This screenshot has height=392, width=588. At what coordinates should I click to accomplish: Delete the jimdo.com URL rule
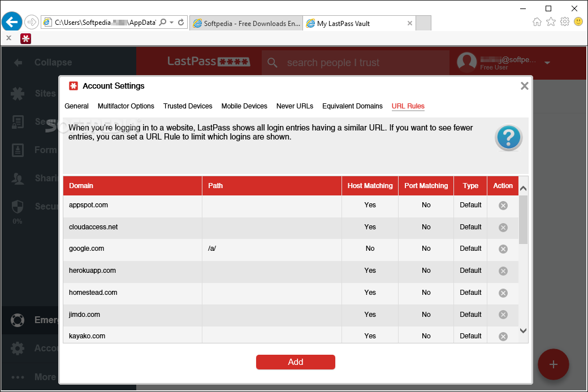[503, 315]
